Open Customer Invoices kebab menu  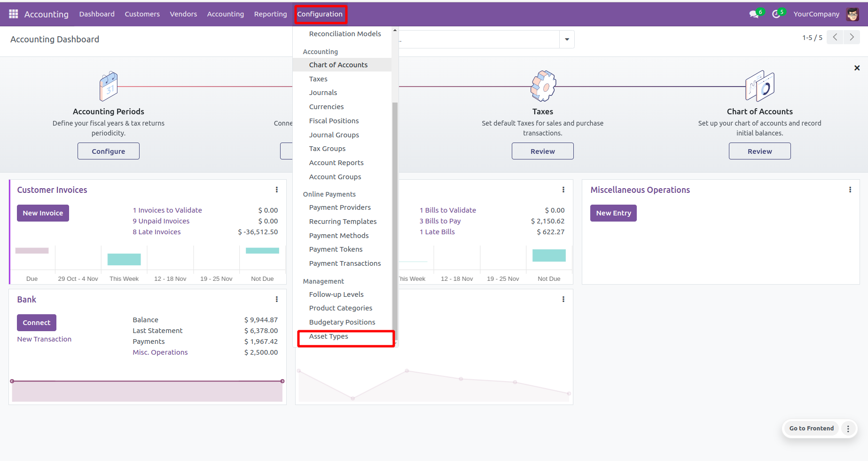click(x=277, y=190)
